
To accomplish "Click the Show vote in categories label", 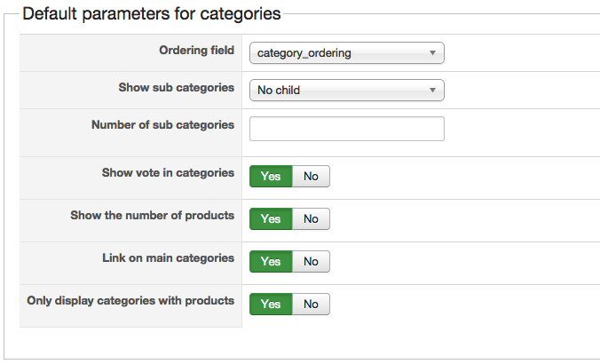I will (x=168, y=172).
